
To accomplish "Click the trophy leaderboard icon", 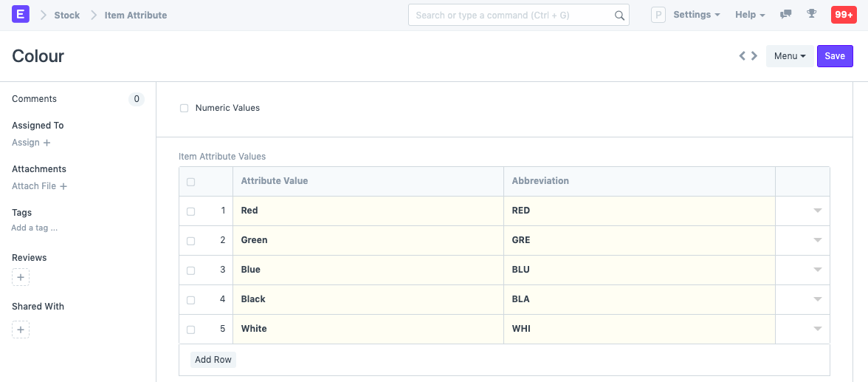I will click(x=811, y=14).
